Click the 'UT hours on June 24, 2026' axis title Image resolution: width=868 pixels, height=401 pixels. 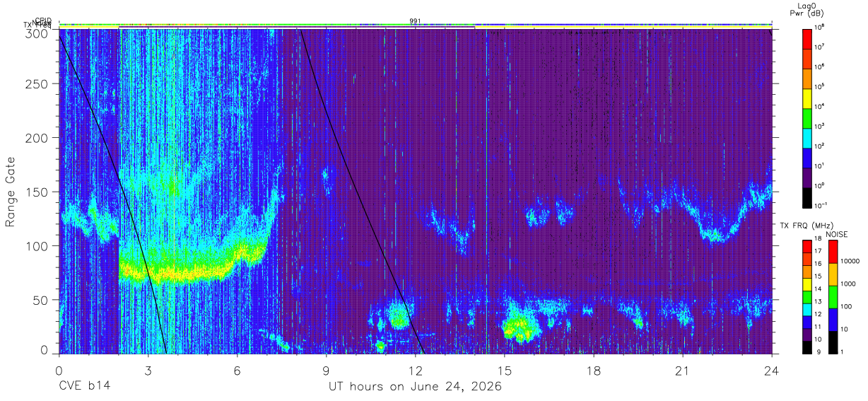coord(415,387)
